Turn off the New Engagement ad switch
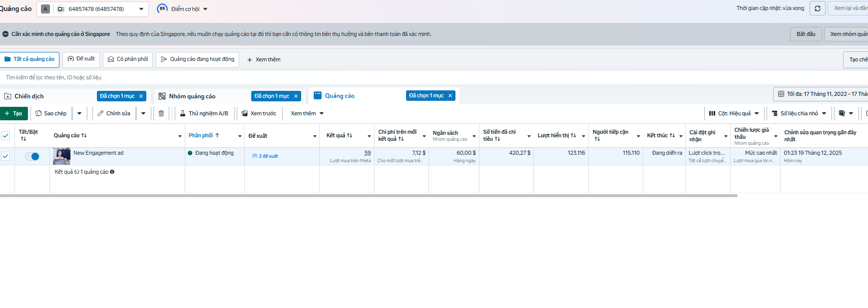 [32, 156]
